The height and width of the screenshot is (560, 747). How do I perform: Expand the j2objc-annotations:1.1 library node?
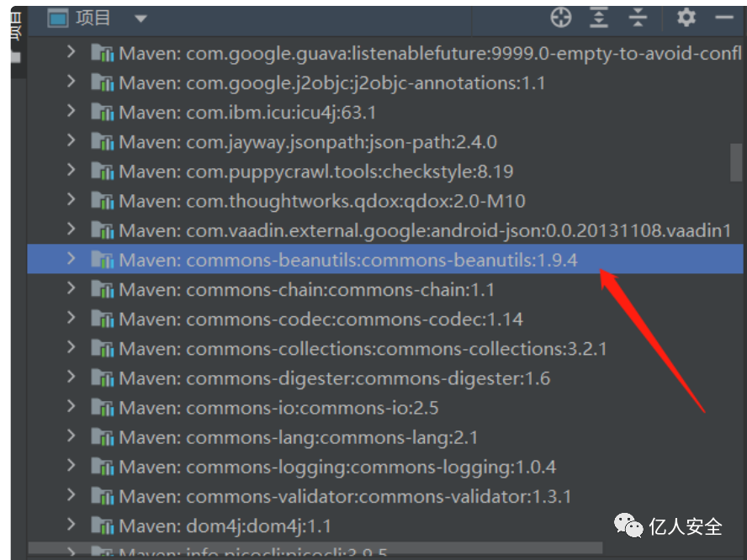(x=71, y=81)
